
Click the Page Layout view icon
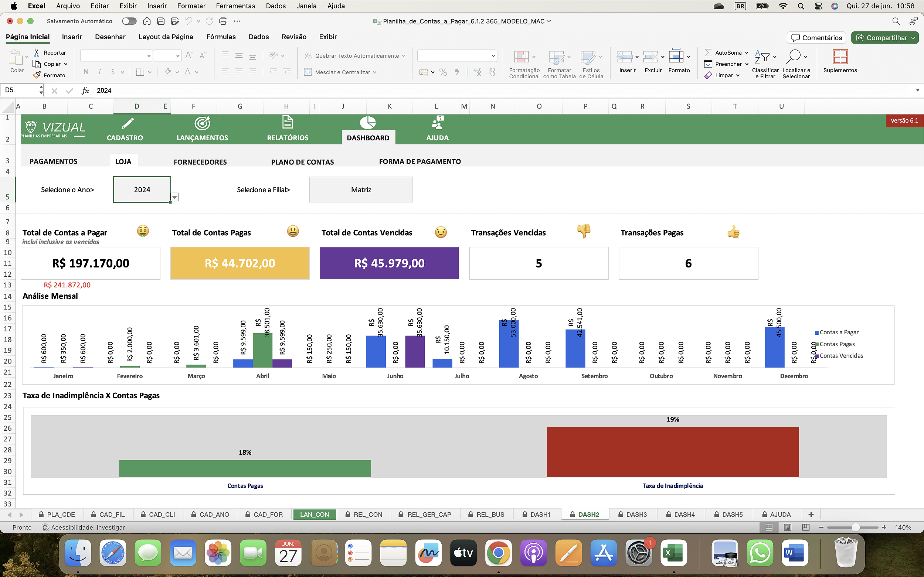pyautogui.click(x=787, y=527)
